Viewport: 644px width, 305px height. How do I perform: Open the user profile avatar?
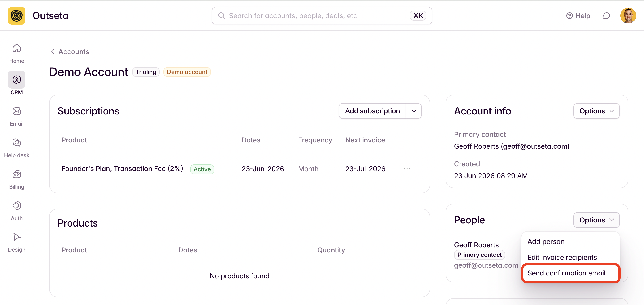[x=628, y=15]
